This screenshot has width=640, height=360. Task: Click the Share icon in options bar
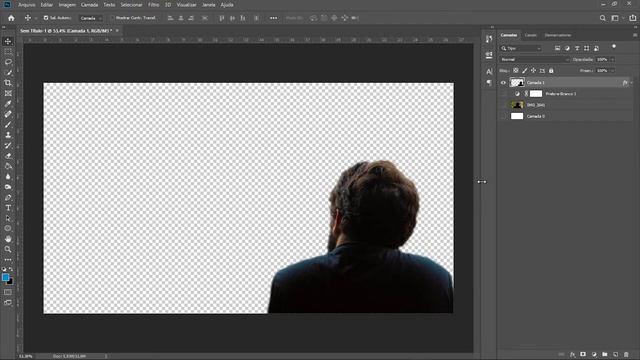point(633,18)
